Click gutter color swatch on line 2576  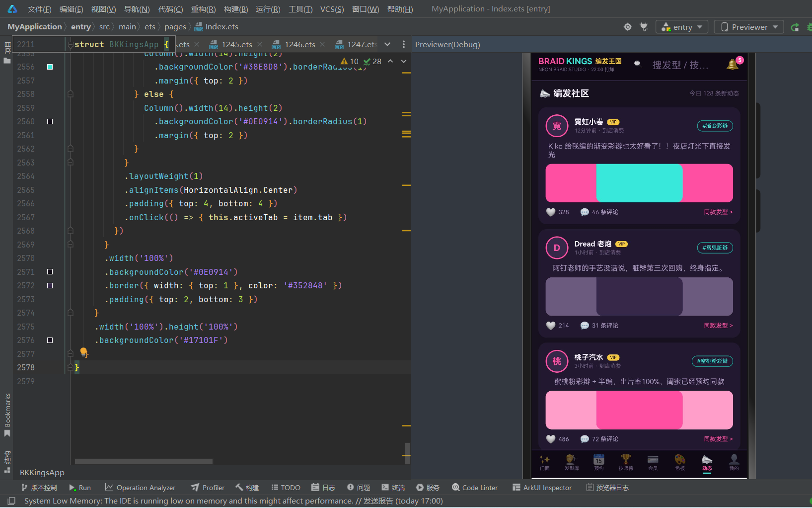point(50,340)
